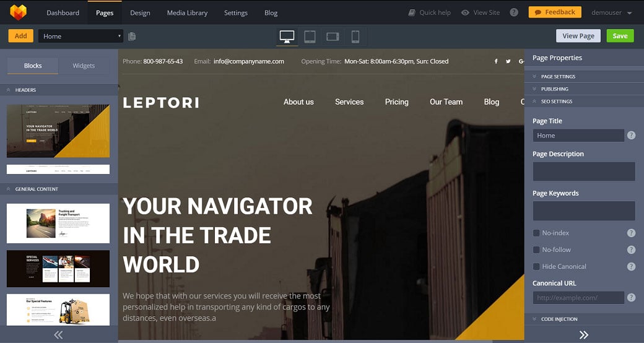
Task: Click the green Save button
Action: [x=620, y=36]
